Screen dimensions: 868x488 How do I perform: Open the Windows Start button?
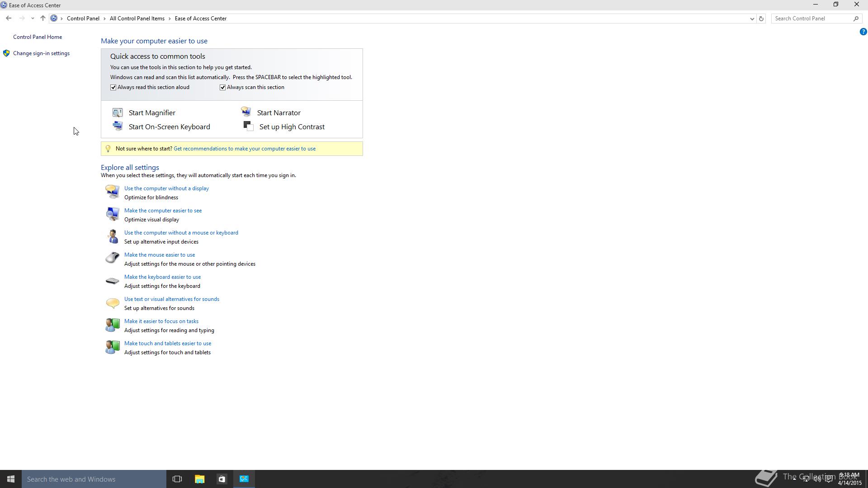pos(11,479)
